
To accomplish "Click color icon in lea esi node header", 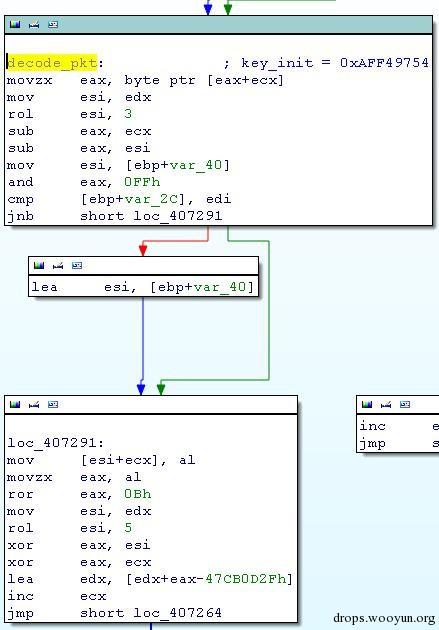I will pyautogui.click(x=39, y=265).
